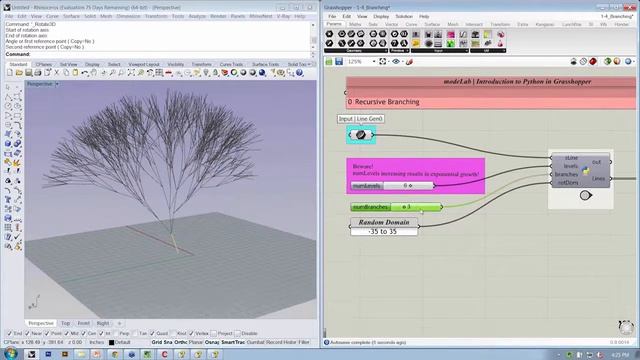Toggle the Osnap status bar button
The height and width of the screenshot is (360, 640).
tap(212, 342)
